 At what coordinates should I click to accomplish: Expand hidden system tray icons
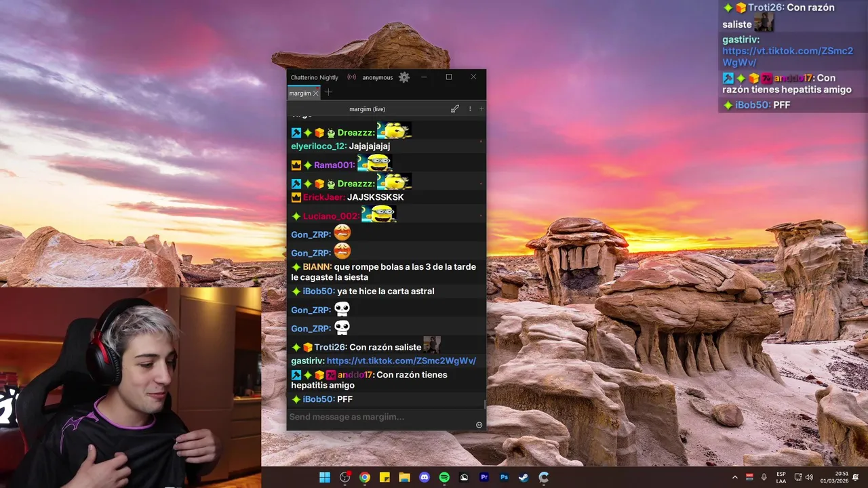[x=735, y=477]
